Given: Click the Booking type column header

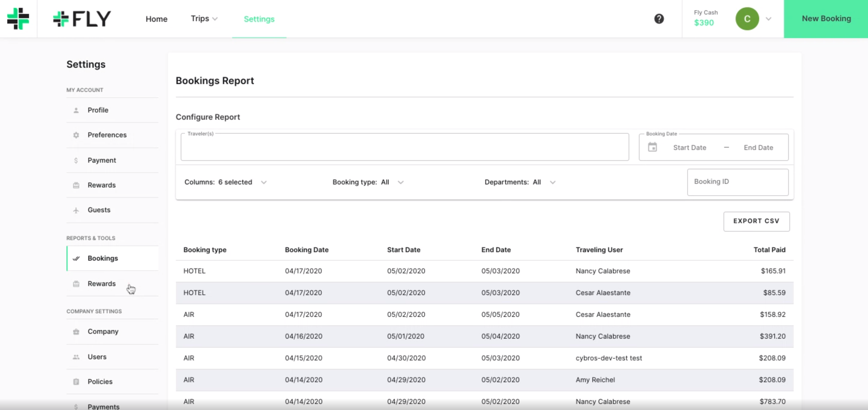Looking at the screenshot, I should [x=205, y=250].
